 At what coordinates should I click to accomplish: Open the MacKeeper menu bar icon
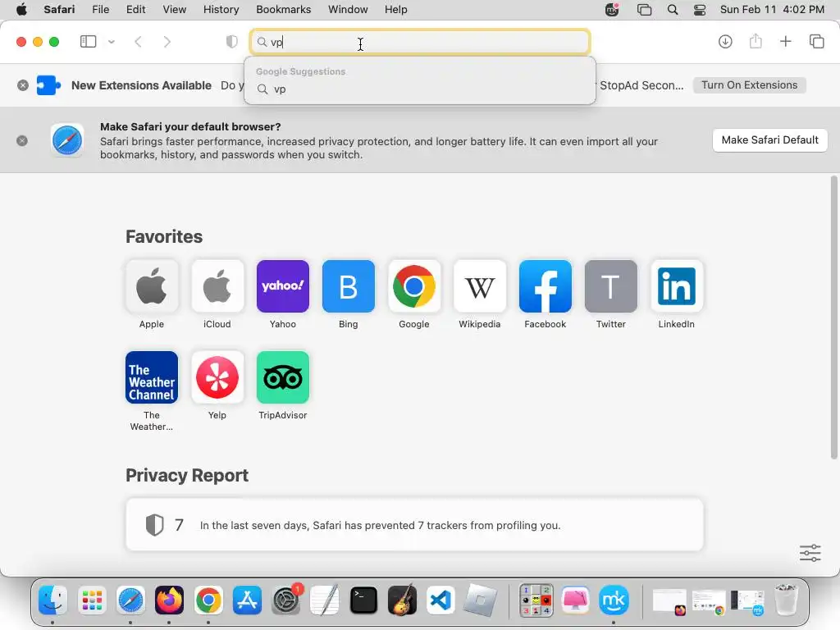(x=612, y=10)
